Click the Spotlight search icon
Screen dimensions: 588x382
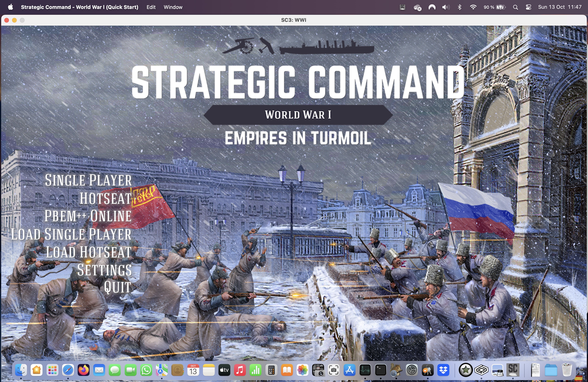515,7
